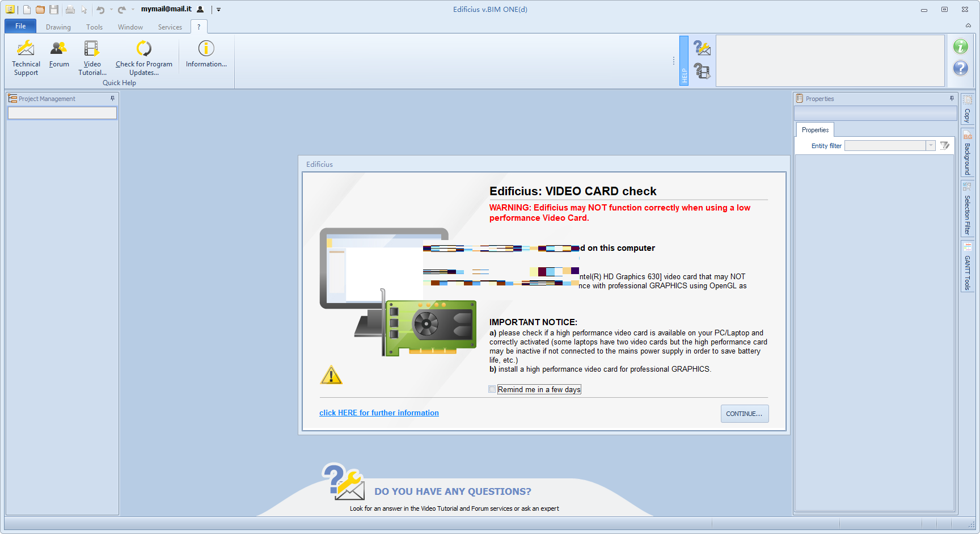Image resolution: width=980 pixels, height=534 pixels.
Task: Open 'click HERE for further information' link
Action: (379, 413)
